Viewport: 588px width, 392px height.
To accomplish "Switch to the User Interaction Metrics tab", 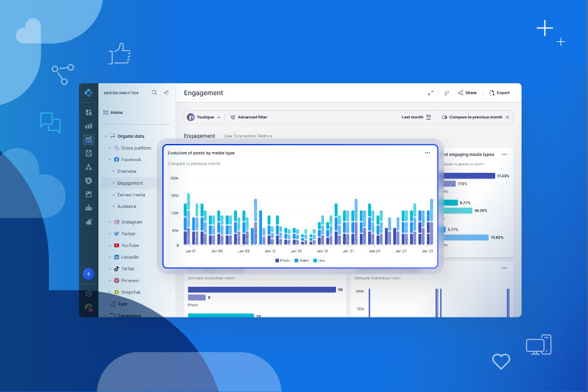I will pyautogui.click(x=247, y=136).
